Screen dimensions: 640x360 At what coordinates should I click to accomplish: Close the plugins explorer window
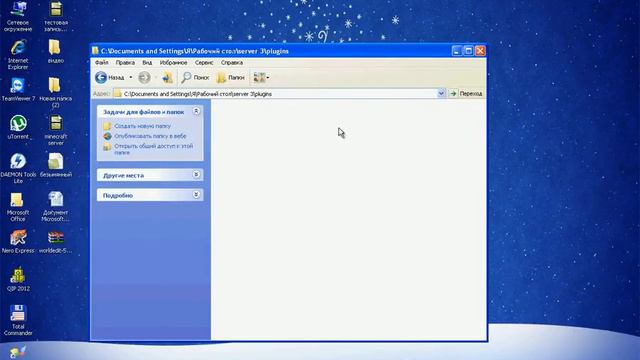480,51
